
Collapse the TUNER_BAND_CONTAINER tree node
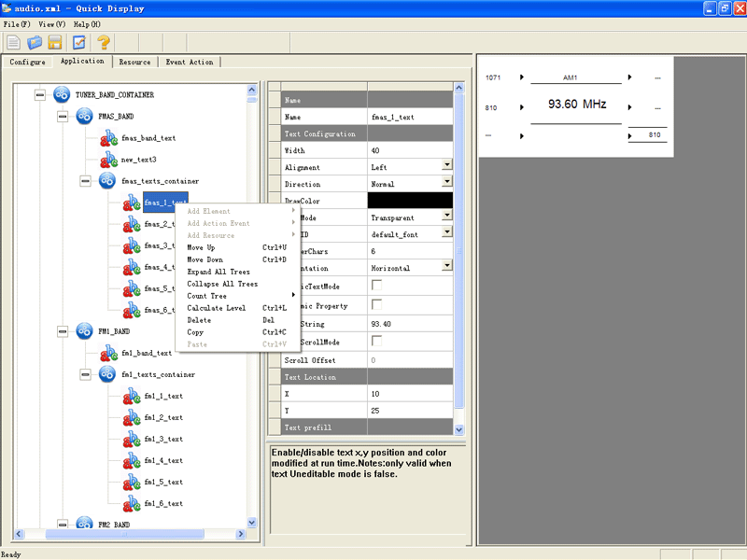tap(39, 95)
